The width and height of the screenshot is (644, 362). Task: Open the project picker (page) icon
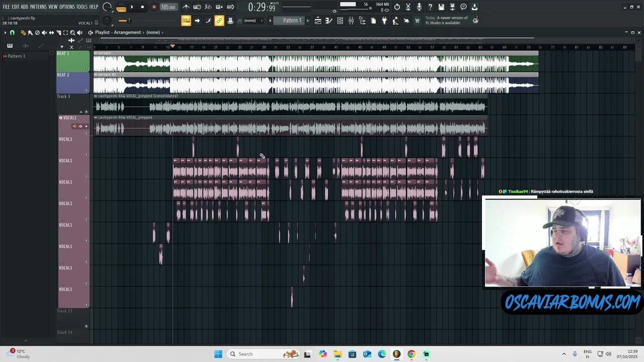click(373, 21)
